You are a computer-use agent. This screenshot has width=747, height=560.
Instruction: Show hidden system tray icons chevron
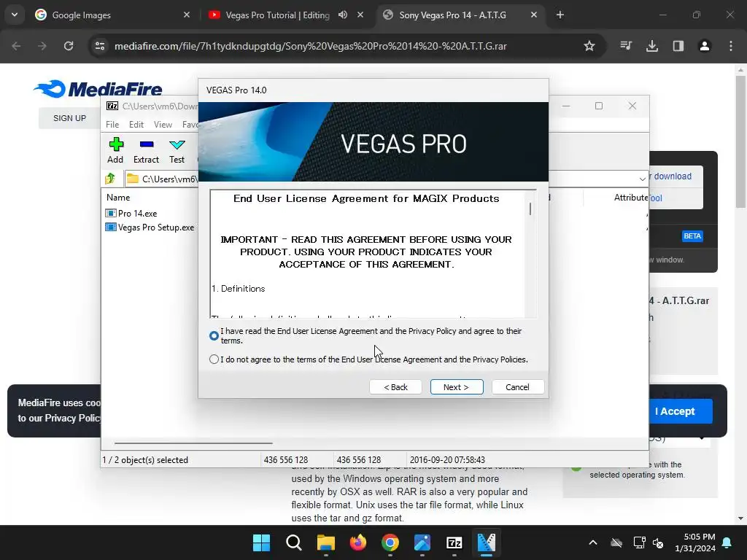coord(592,542)
